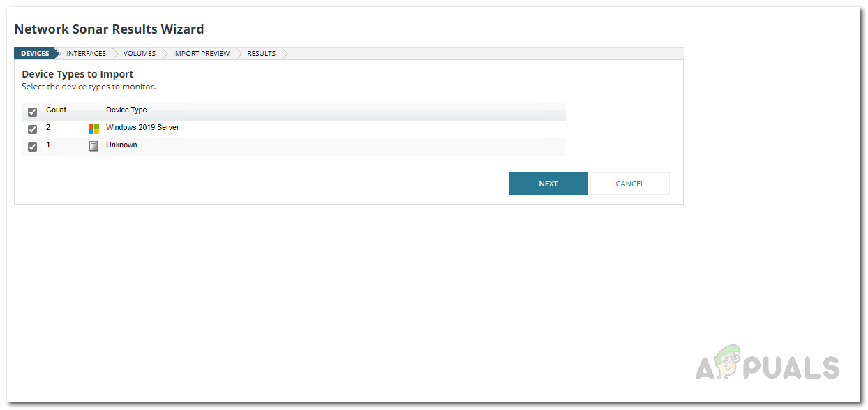868x410 pixels.
Task: Disable import for the Unknown device type
Action: [32, 147]
